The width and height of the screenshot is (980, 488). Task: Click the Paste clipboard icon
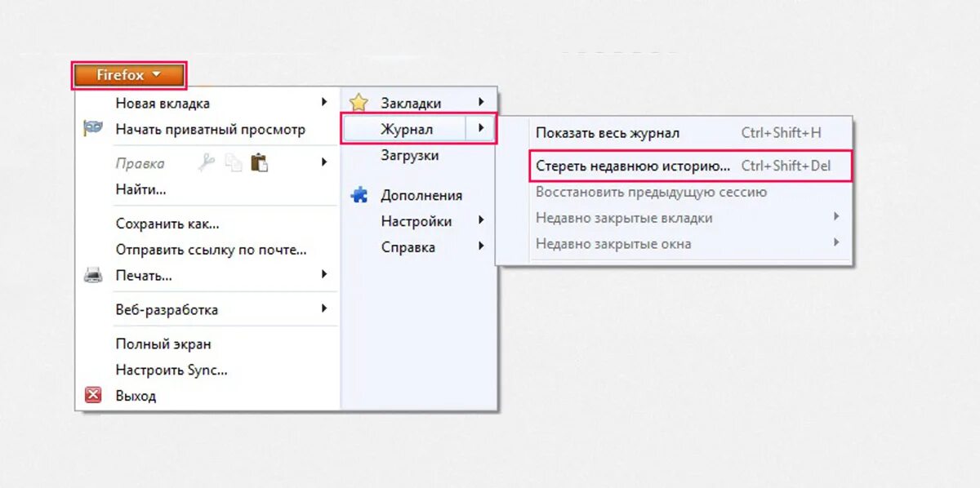260,163
